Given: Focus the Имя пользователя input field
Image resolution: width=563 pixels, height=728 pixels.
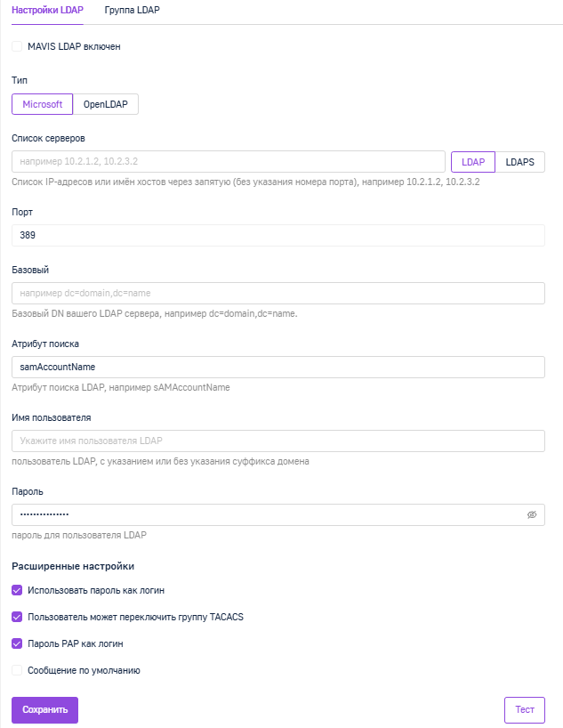Looking at the screenshot, I should click(x=278, y=441).
